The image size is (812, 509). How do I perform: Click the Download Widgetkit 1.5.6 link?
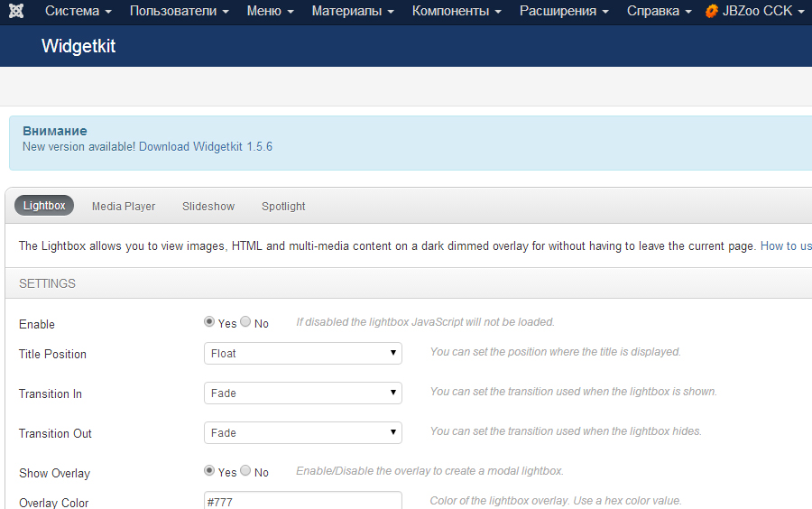click(206, 146)
